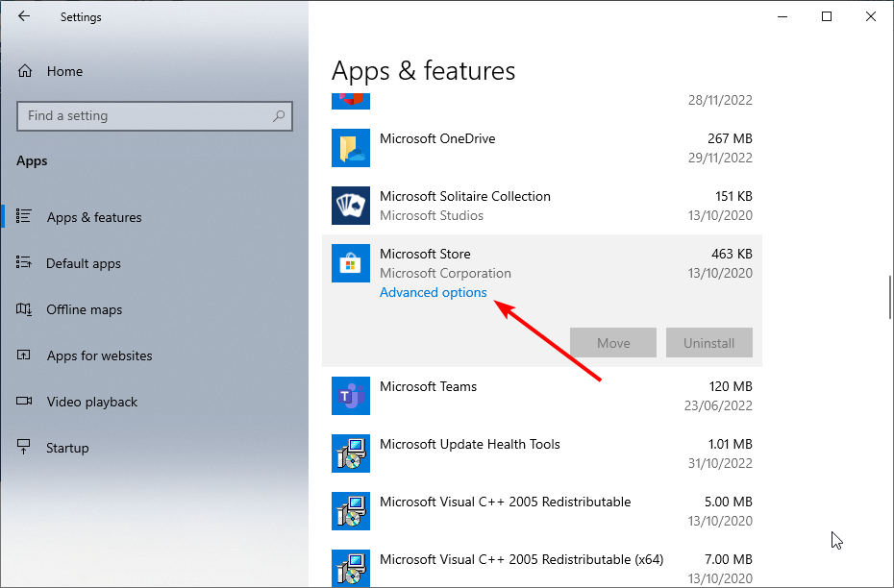Close the Settings window
This screenshot has height=588, width=894.
(x=871, y=16)
